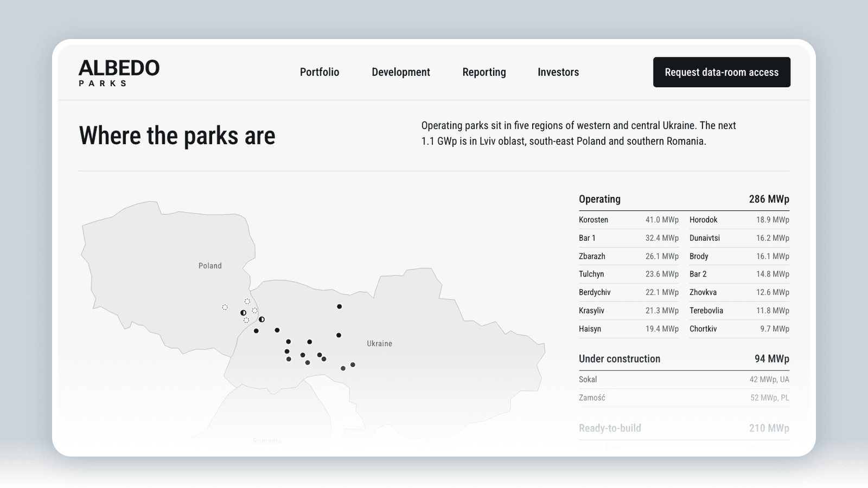Click the Poland label on map
868x488 pixels.
(x=210, y=266)
